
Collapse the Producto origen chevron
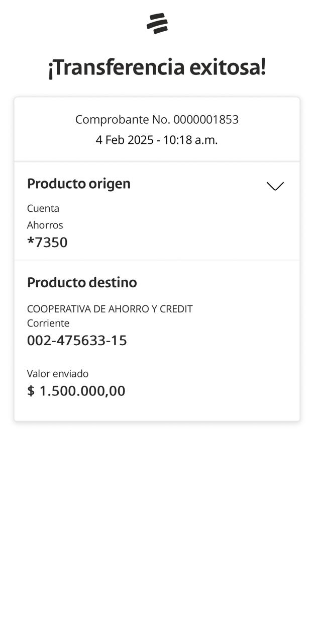pos(275,186)
